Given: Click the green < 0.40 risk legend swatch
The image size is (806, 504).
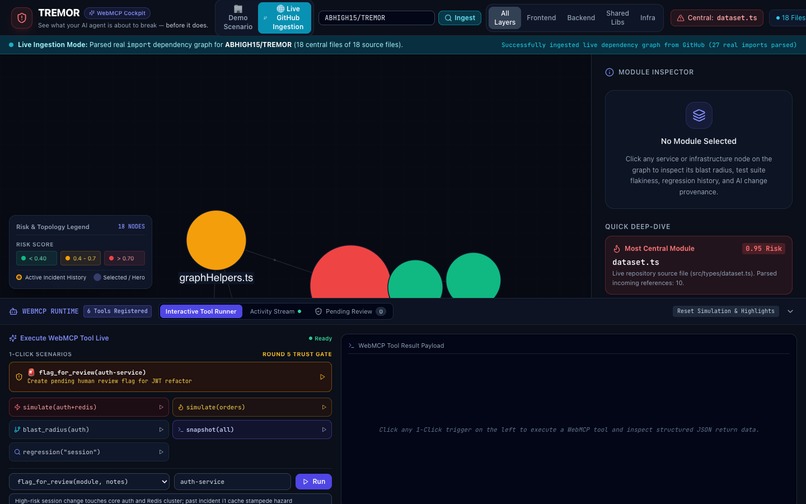Looking at the screenshot, I should pos(36,258).
